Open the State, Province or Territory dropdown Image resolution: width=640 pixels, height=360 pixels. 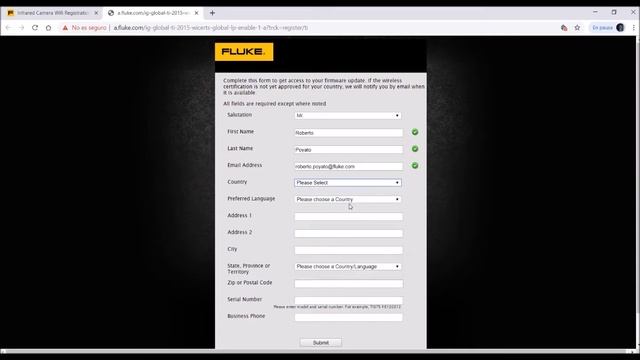pyautogui.click(x=348, y=267)
